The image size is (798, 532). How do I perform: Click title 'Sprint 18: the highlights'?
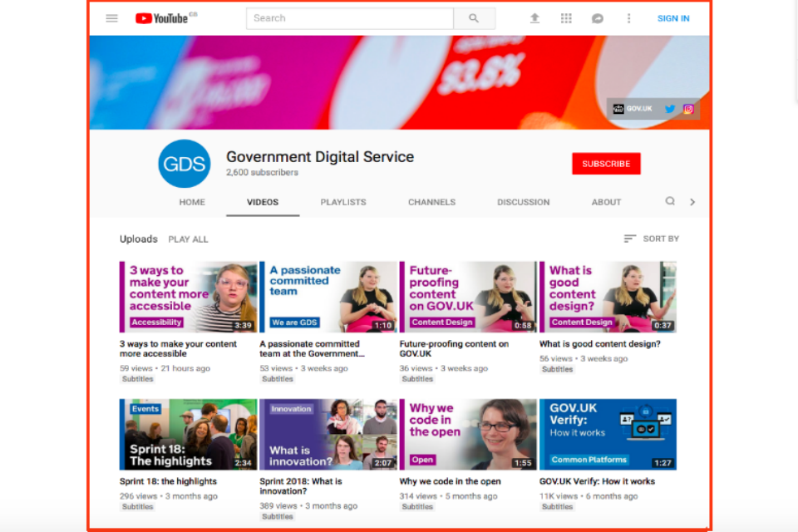pyautogui.click(x=168, y=481)
